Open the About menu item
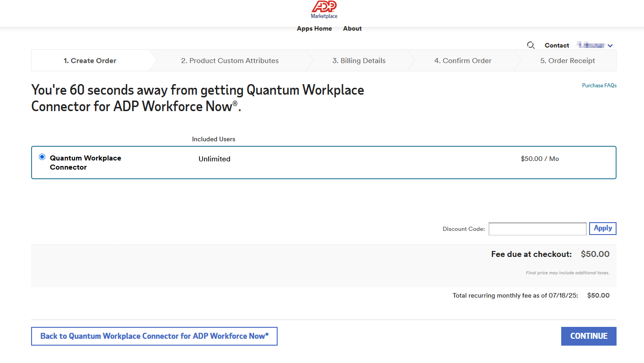 (x=352, y=28)
